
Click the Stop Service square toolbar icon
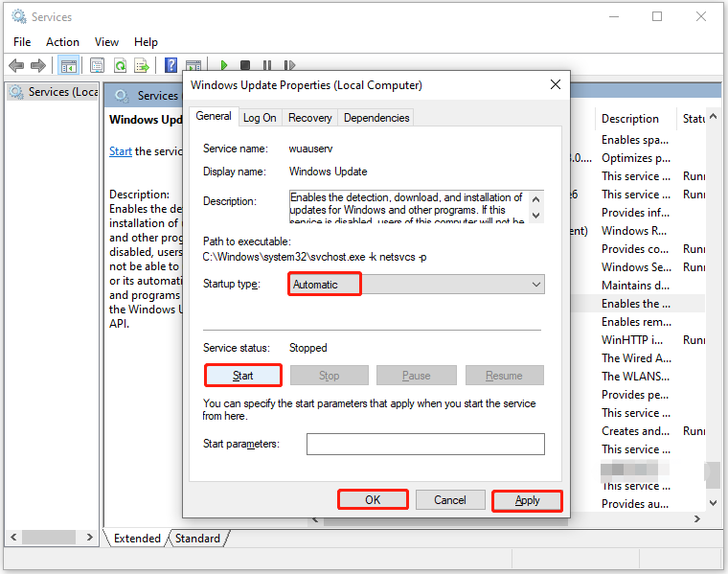click(245, 65)
